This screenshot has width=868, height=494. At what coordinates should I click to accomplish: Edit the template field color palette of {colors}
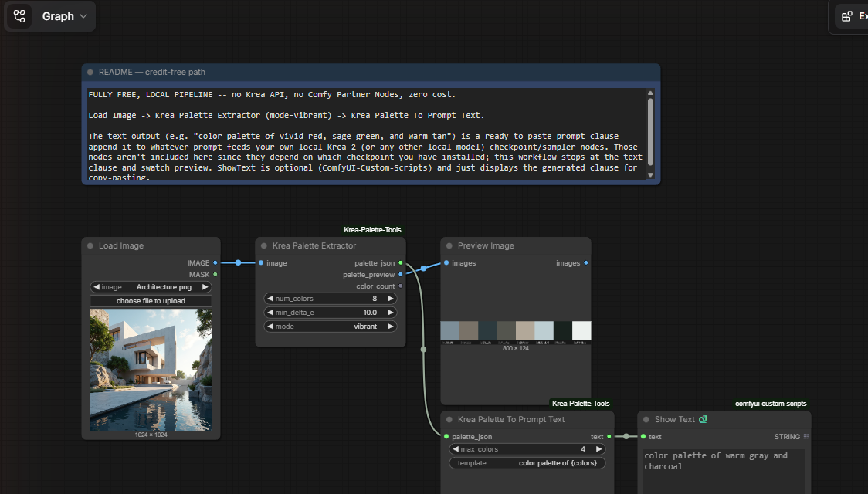coord(527,463)
